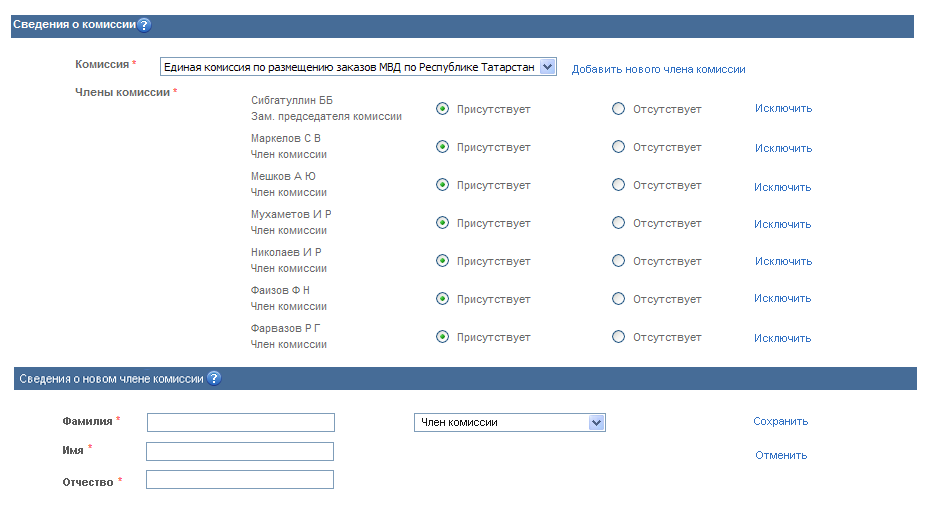928x520 pixels.
Task: Expand the Член комиссии role dropdown
Action: [x=510, y=422]
